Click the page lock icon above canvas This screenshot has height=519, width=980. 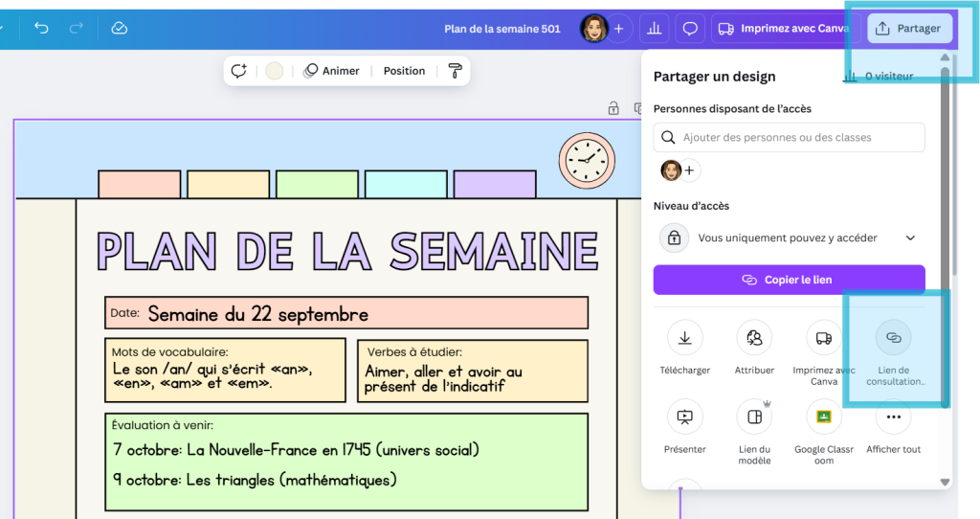pos(613,108)
